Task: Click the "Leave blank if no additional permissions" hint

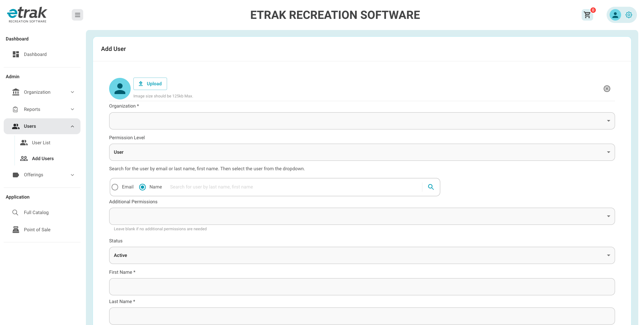Action: (160, 229)
